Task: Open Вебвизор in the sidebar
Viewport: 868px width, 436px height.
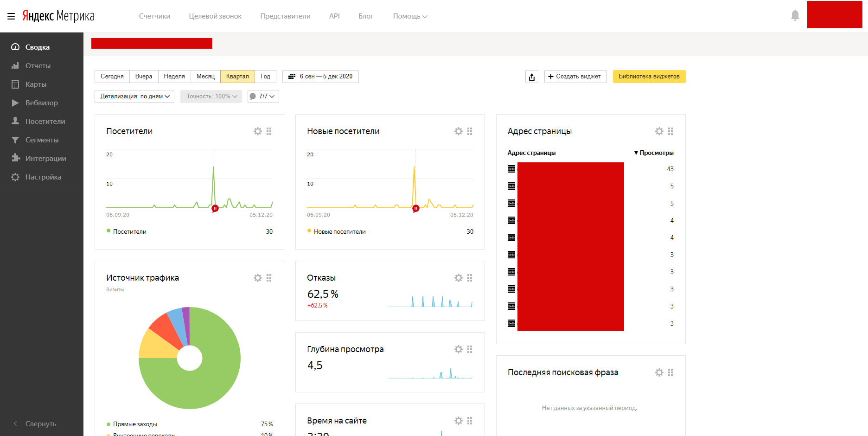Action: tap(41, 103)
